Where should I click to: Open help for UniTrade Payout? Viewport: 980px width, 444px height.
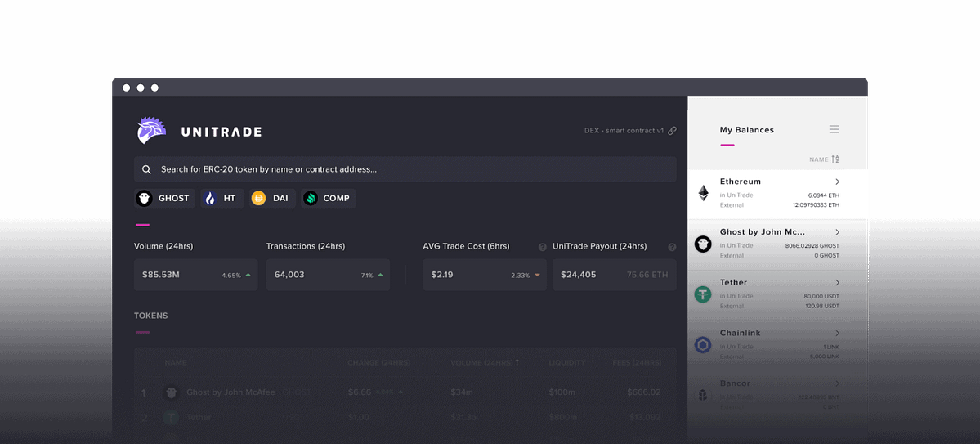click(672, 247)
